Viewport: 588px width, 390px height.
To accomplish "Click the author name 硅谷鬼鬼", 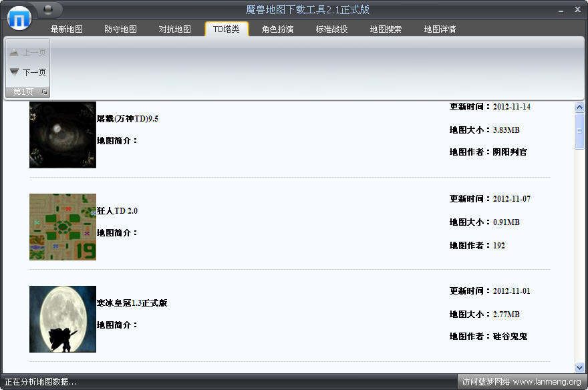I will pos(510,337).
